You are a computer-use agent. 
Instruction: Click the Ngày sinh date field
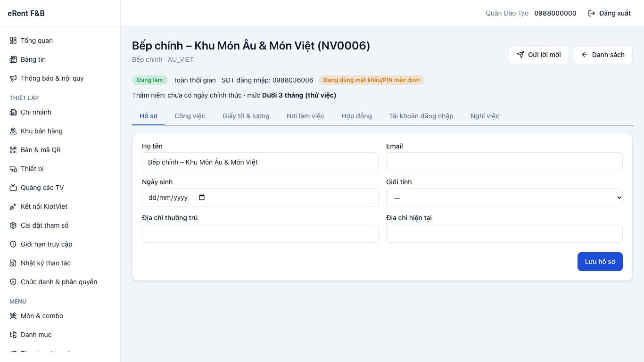(x=260, y=197)
